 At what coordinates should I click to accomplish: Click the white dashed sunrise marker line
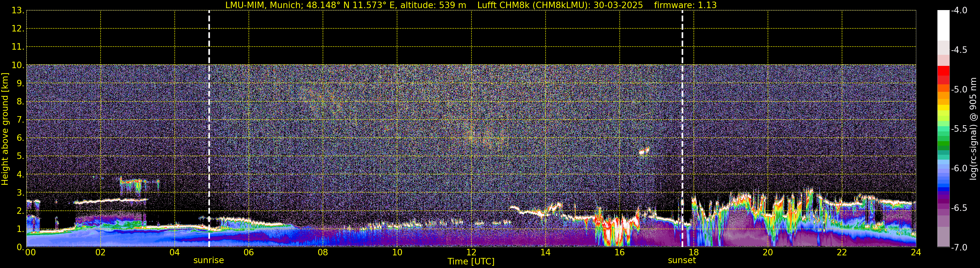(x=209, y=129)
